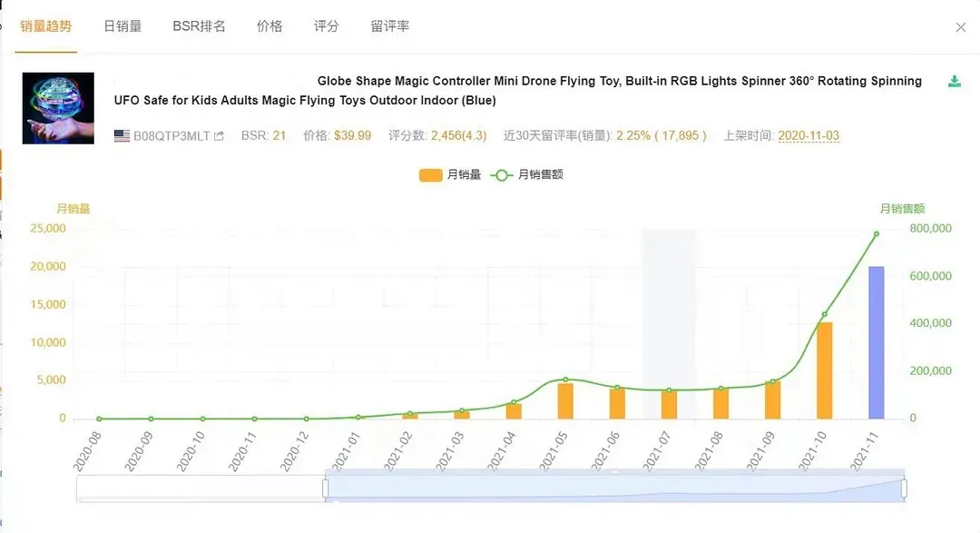Close the sales trend dialog
Image resolution: width=980 pixels, height=533 pixels.
(x=961, y=27)
